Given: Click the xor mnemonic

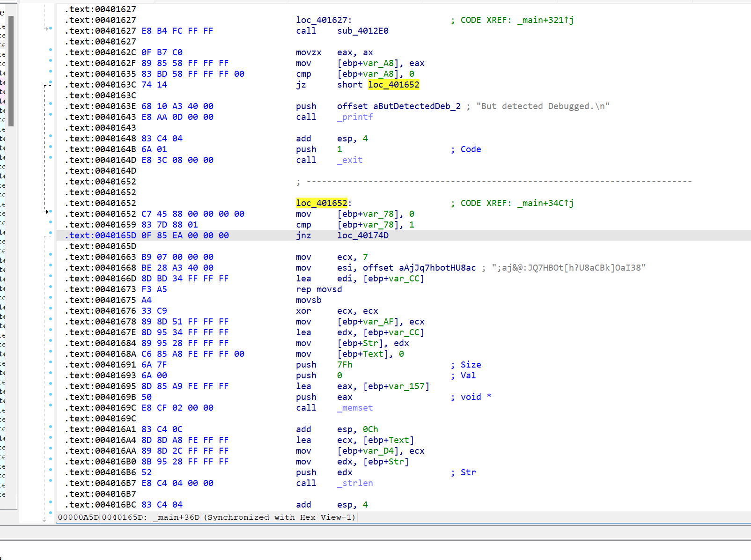Looking at the screenshot, I should coord(303,311).
